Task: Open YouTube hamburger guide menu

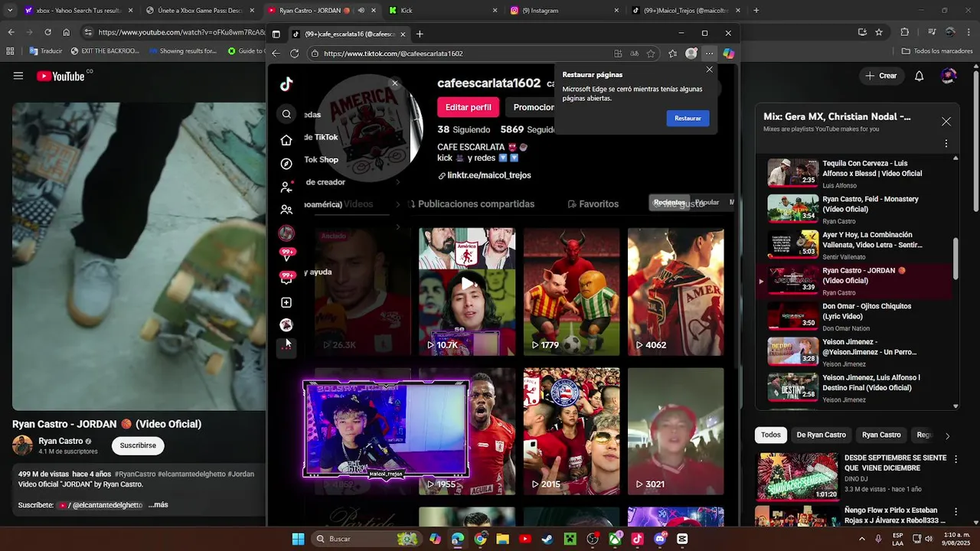Action: pos(18,76)
